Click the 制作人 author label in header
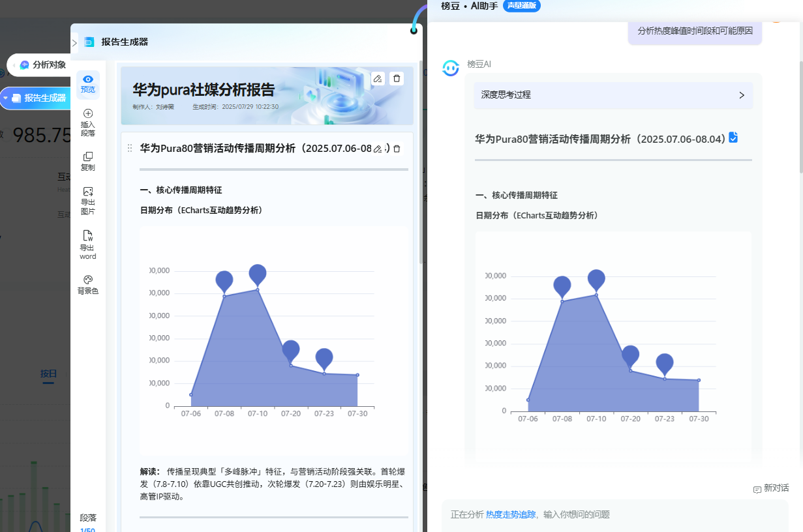 [x=153, y=107]
